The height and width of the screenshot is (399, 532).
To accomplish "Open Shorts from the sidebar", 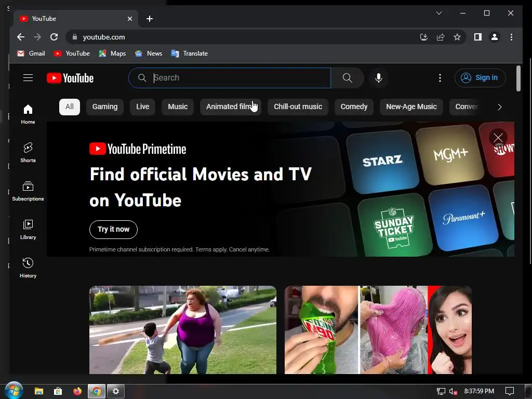I will (28, 153).
